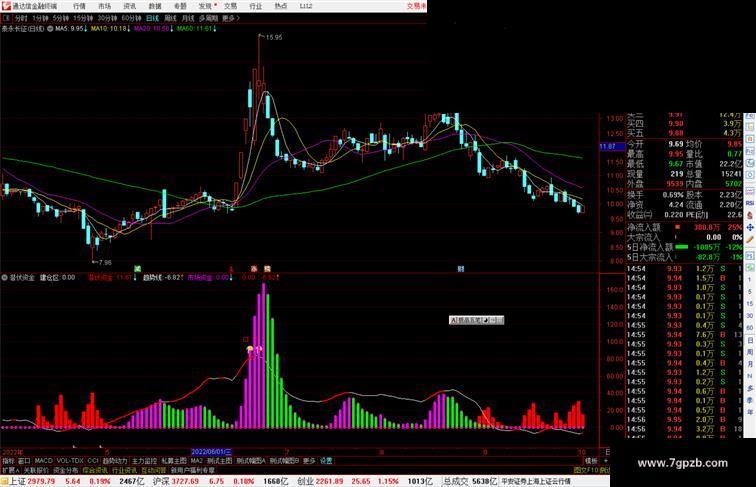
Task: Click the round settings icon beside MA5
Action: (50, 29)
